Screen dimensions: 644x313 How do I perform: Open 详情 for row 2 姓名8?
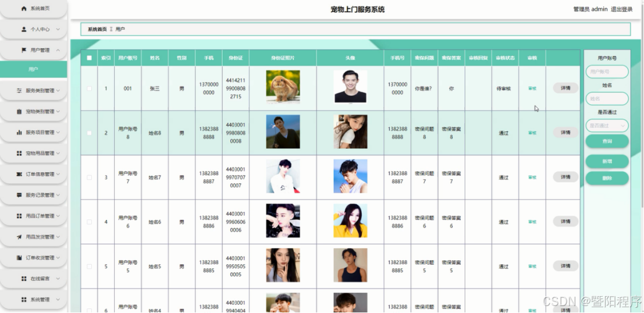click(x=565, y=132)
